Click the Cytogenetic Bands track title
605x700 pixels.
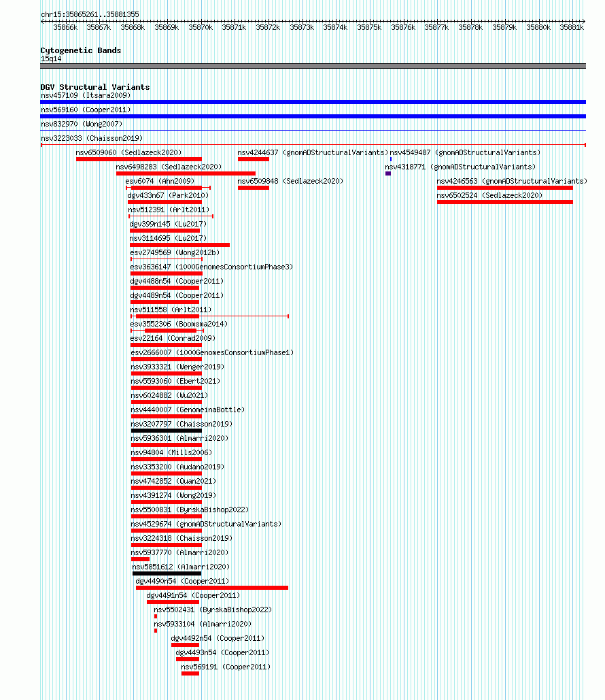pos(81,50)
